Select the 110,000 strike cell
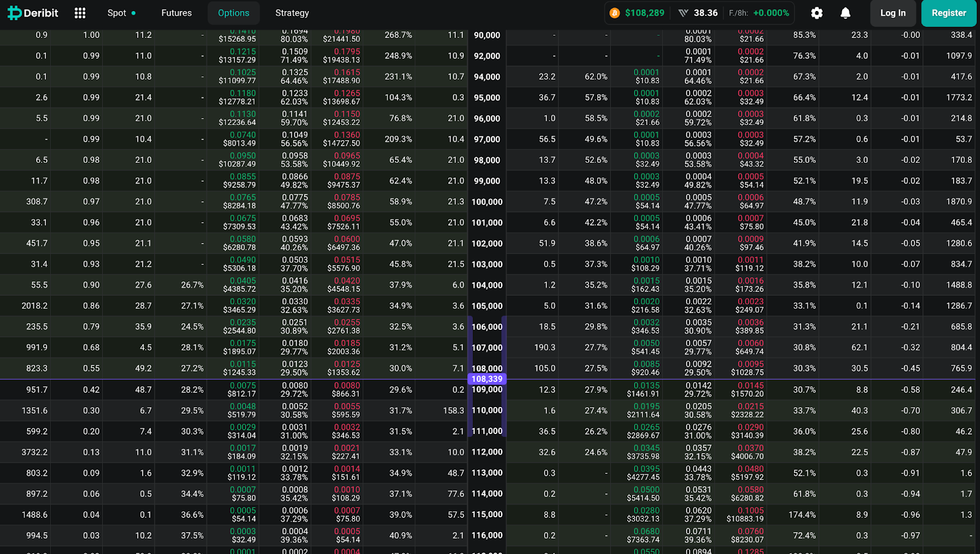Screen dimensions: 980x554 (487, 411)
